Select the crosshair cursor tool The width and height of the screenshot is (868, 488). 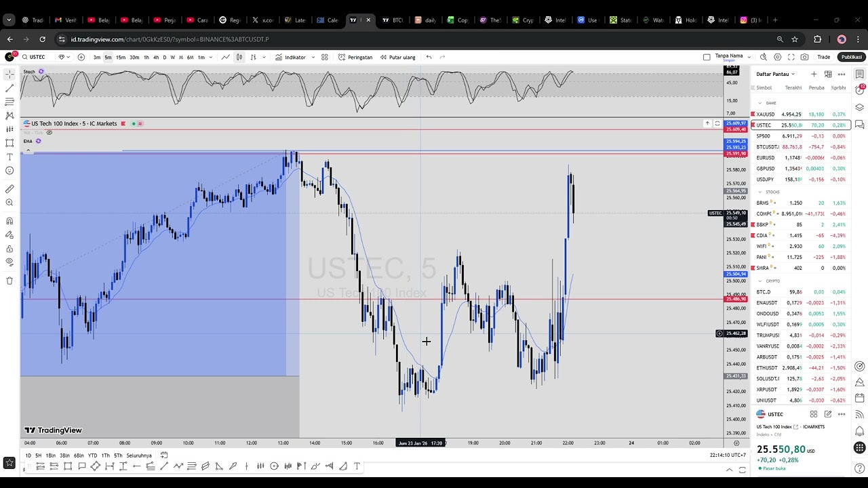[x=9, y=74]
